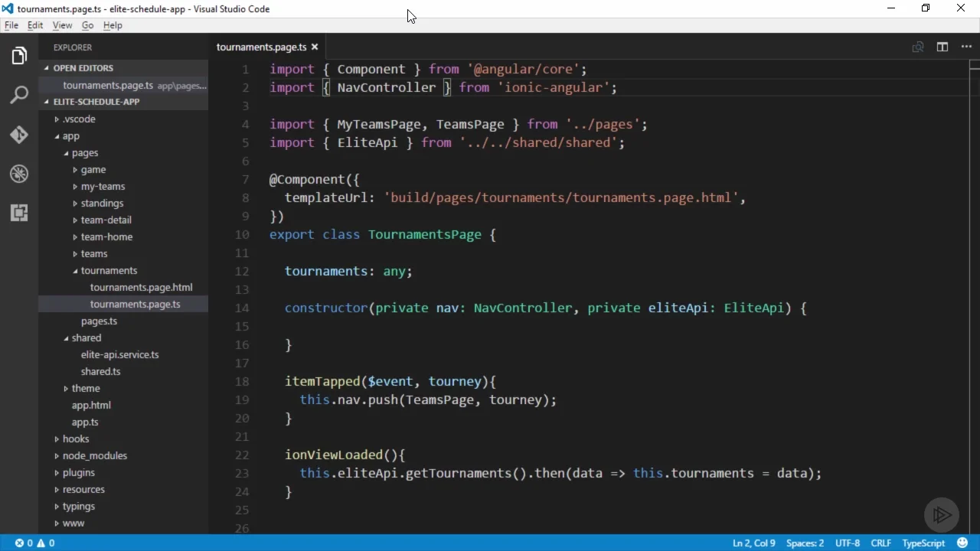Click the errors count icon in status bar
Viewport: 980px width, 551px height.
tap(19, 543)
